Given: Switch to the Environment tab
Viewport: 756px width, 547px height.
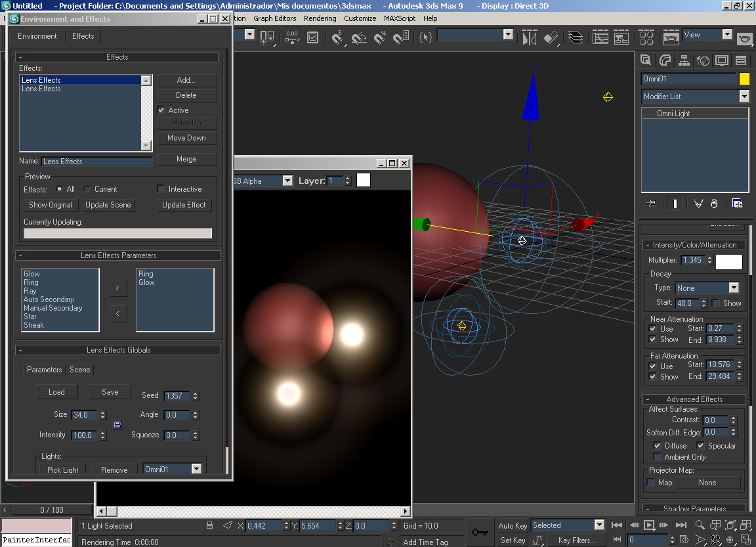Looking at the screenshot, I should pyautogui.click(x=37, y=36).
